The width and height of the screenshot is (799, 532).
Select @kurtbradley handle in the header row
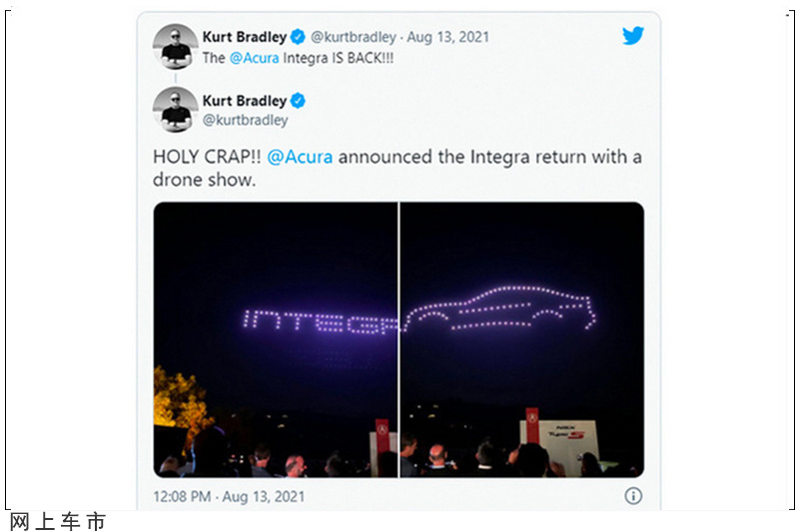point(354,37)
